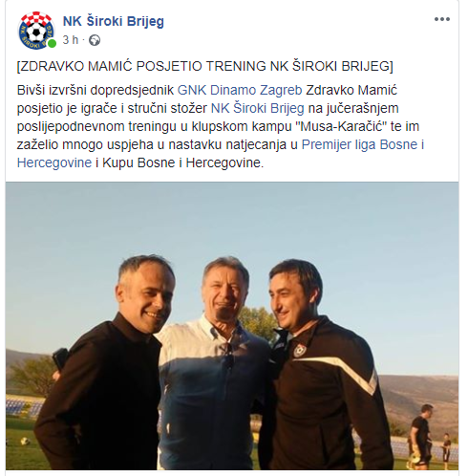Open the NK Široki Brijeg link in post text
The width and height of the screenshot is (468, 476).
point(258,108)
